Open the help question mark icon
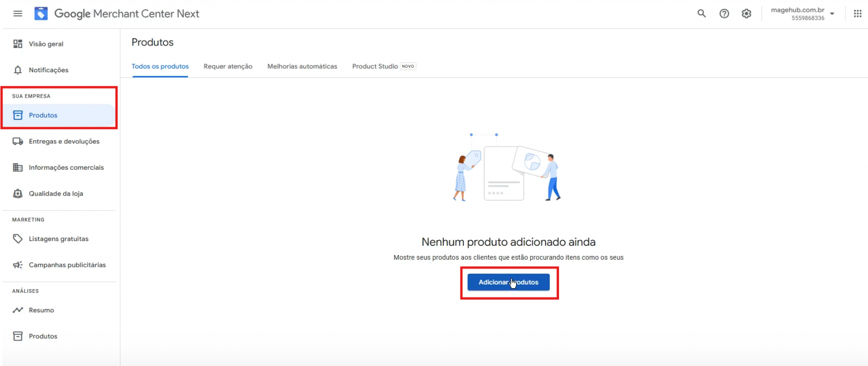 (x=724, y=13)
